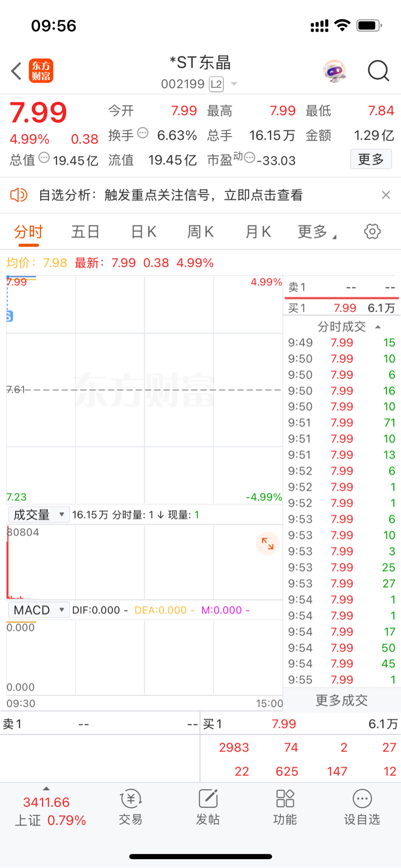Image resolution: width=401 pixels, height=868 pixels.
Task: Tap info icon next to 总值
Action: 44,158
